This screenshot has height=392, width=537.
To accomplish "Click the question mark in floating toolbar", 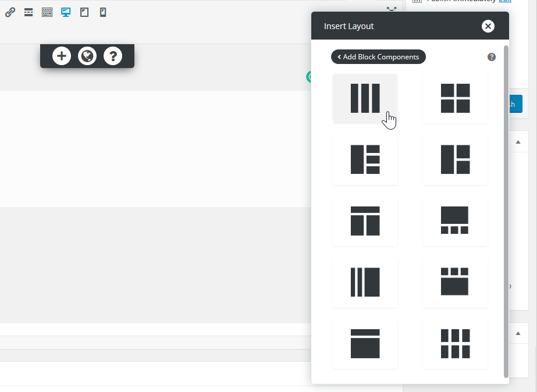I will 113,56.
